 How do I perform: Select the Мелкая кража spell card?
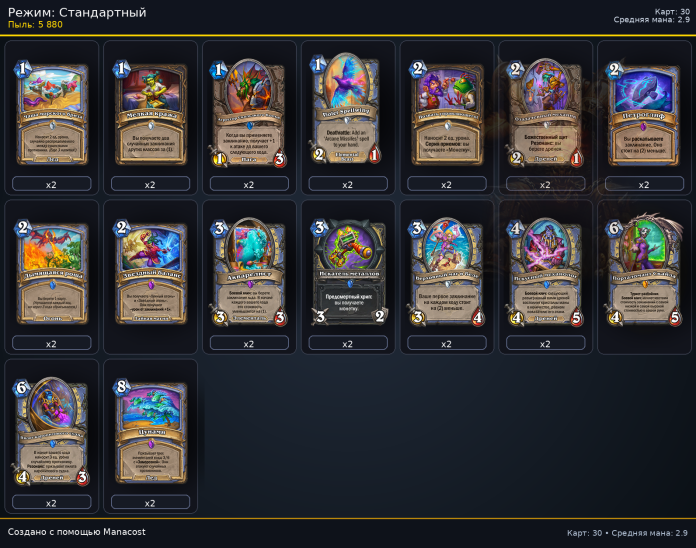[x=151, y=113]
